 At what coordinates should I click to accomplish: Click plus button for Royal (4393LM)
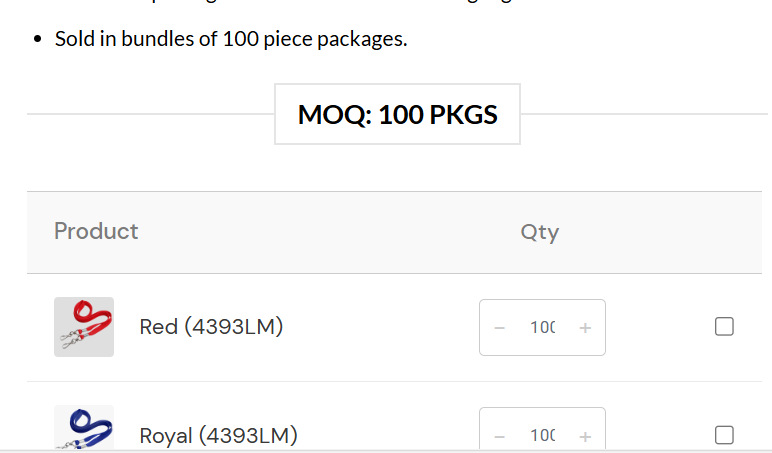pos(585,435)
